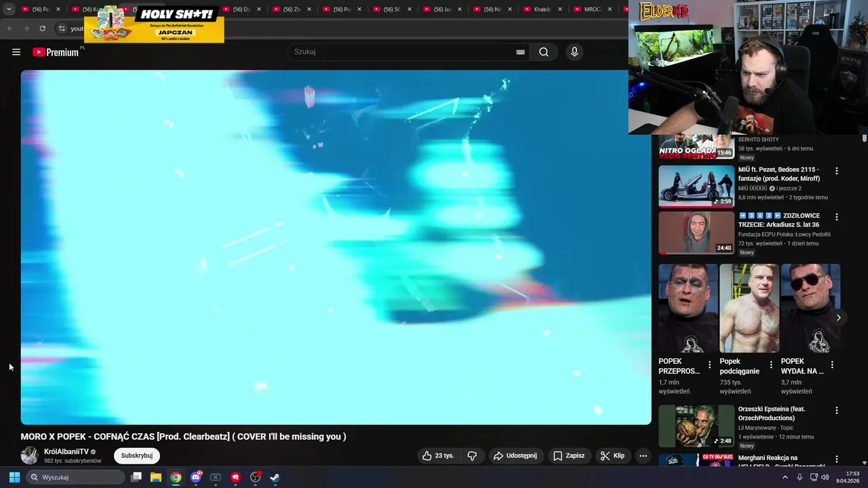Start voice search with microphone icon
The image size is (868, 488).
click(574, 52)
